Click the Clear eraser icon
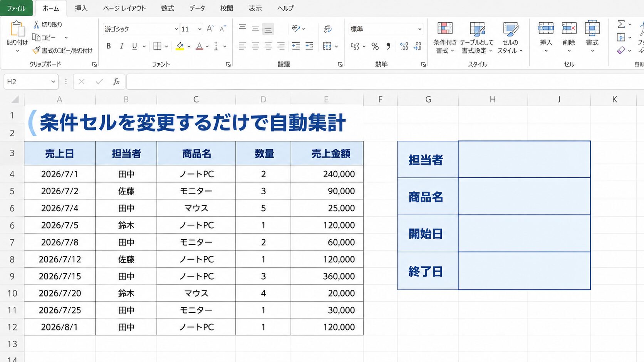This screenshot has height=362, width=644. [x=621, y=50]
